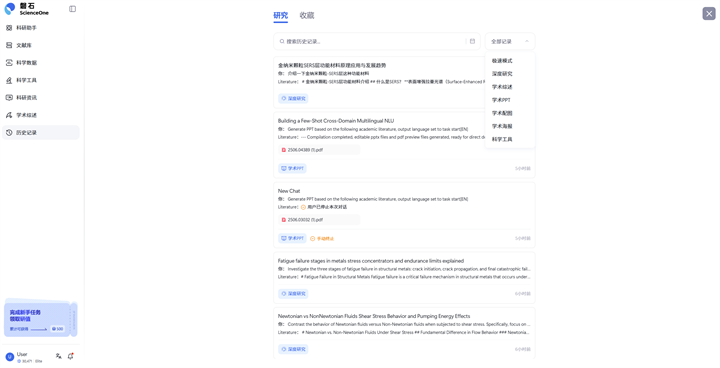Click 深度研究 tag on Fatigue failure record
720x368 pixels.
pyautogui.click(x=293, y=294)
